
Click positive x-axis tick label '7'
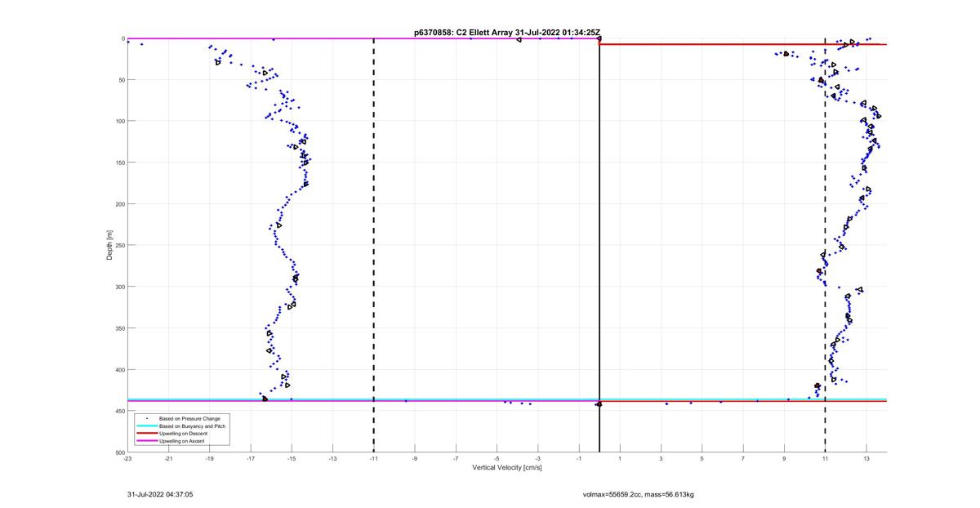(743, 459)
